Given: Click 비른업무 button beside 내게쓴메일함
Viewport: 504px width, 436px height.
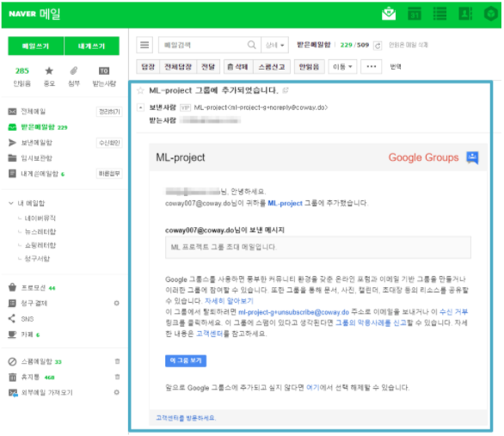Looking at the screenshot, I should click(109, 174).
